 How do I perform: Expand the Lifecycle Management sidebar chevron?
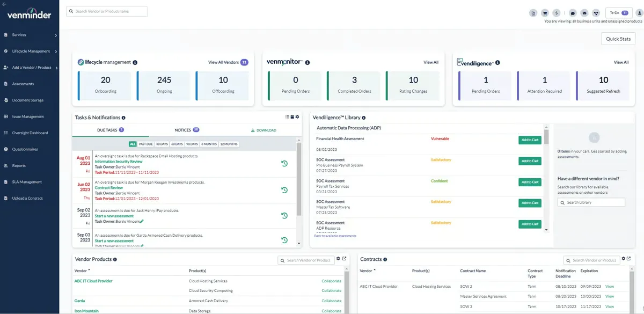coord(56,52)
